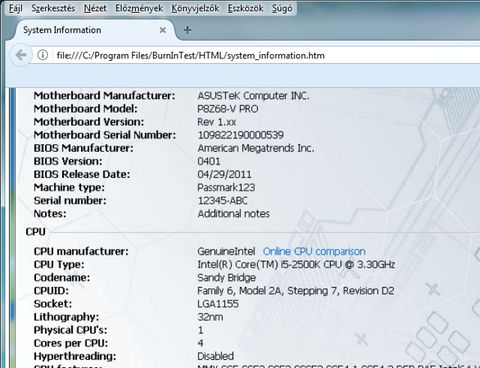This screenshot has height=368, width=480.
Task: Select ASUSTeK Computer INC. text
Action: pos(253,96)
